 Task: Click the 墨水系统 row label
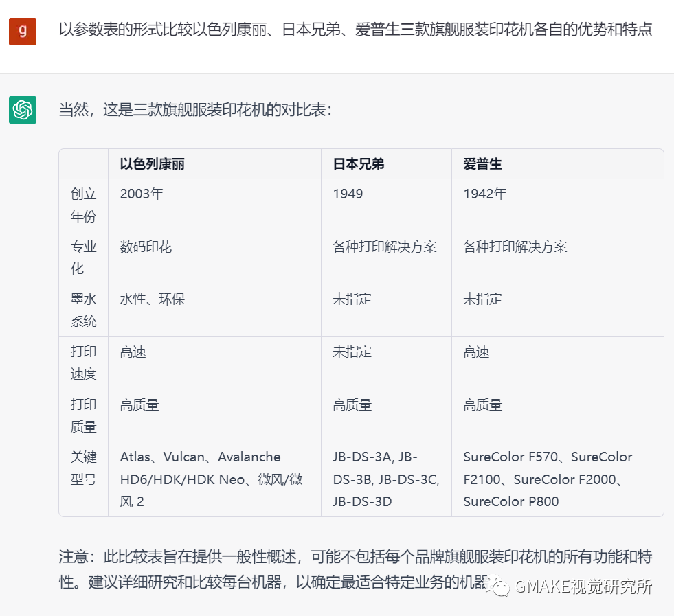click(x=83, y=310)
